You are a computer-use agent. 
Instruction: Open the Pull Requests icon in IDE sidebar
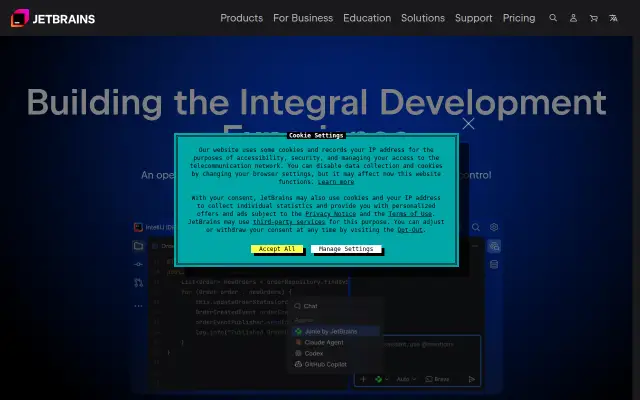pos(138,282)
